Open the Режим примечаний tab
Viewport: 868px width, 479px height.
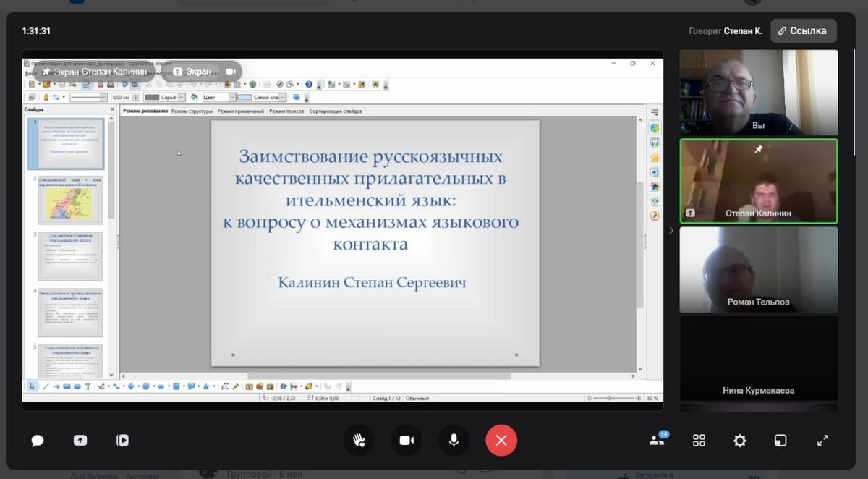coord(241,111)
